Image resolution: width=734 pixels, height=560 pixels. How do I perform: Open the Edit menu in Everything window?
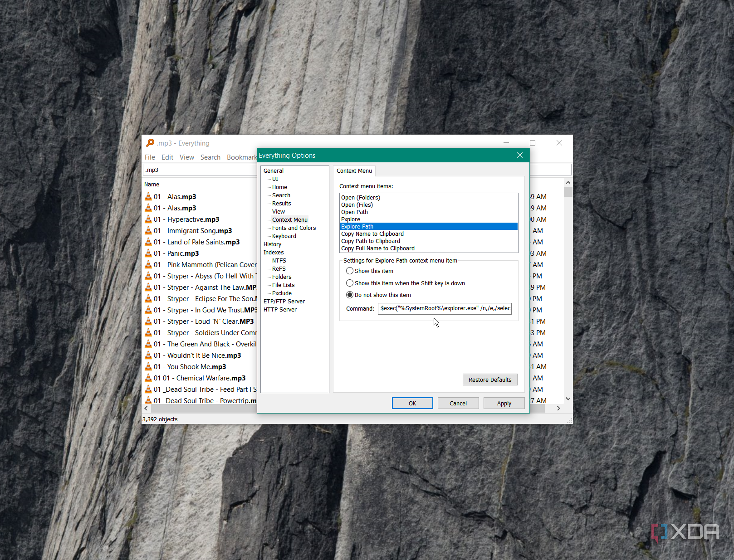tap(167, 157)
